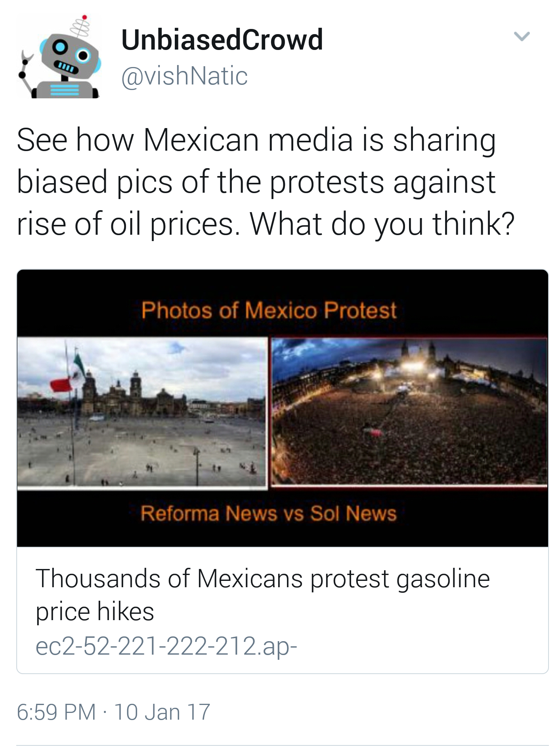560x749 pixels.
Task: Open the 6:59 PM tweet timestamp
Action: [x=56, y=712]
